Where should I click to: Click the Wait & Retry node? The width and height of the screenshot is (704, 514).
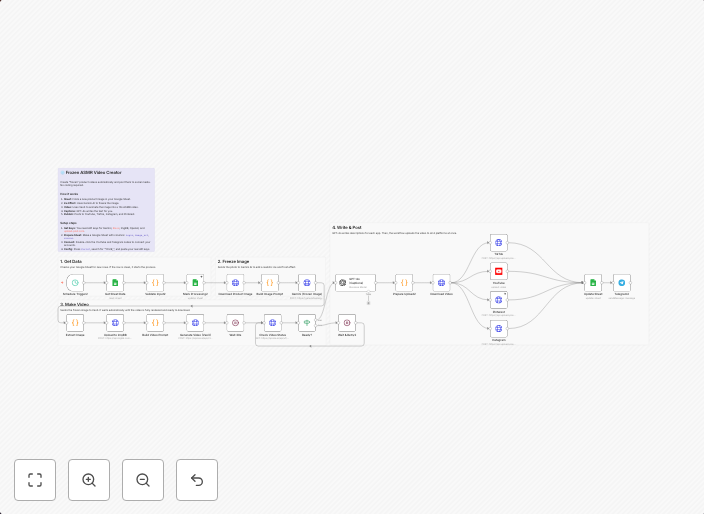pos(347,322)
